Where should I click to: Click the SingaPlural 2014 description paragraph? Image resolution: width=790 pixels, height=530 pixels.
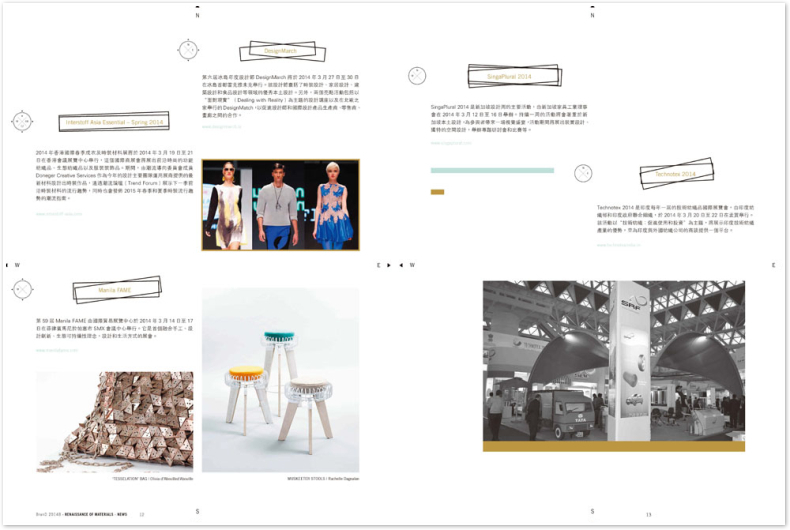(x=509, y=118)
